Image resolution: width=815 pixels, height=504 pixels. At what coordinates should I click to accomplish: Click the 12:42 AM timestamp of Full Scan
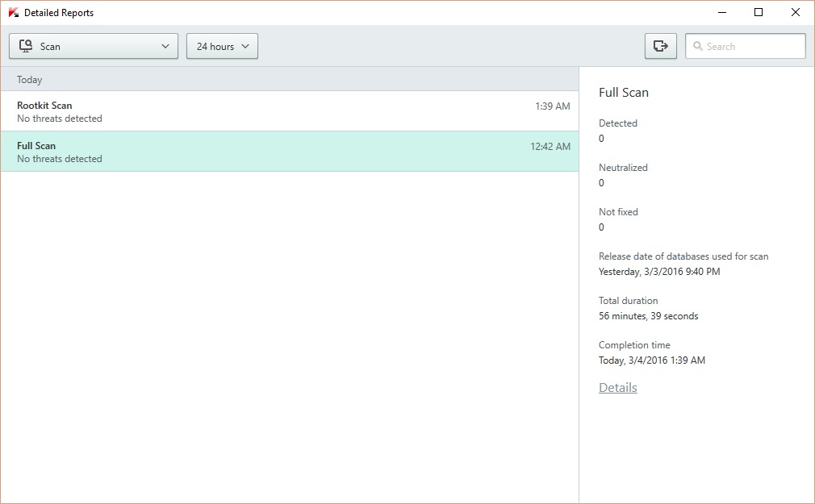tap(550, 147)
